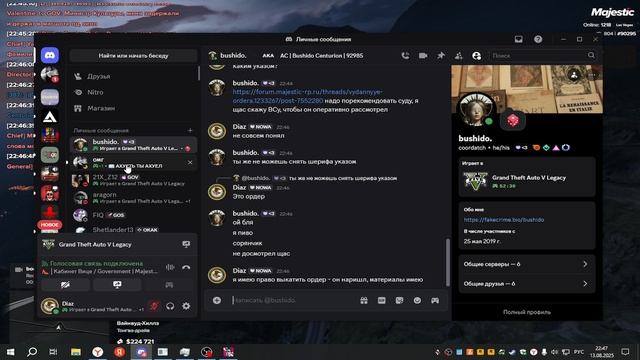Image resolution: width=640 pixels, height=360 pixels.
Task: Open pinned messages in bushido chat
Action: tap(441, 56)
